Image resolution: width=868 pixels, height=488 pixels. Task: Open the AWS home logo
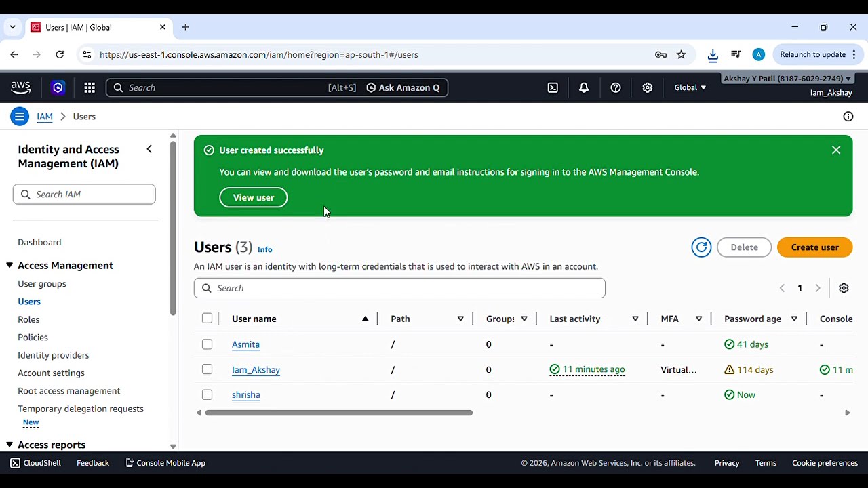point(21,87)
